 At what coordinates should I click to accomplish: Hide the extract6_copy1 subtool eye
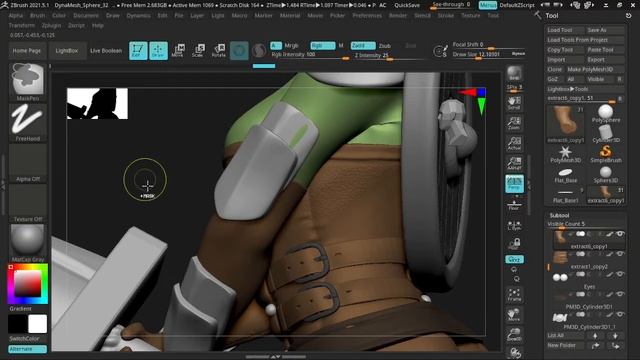click(x=620, y=234)
